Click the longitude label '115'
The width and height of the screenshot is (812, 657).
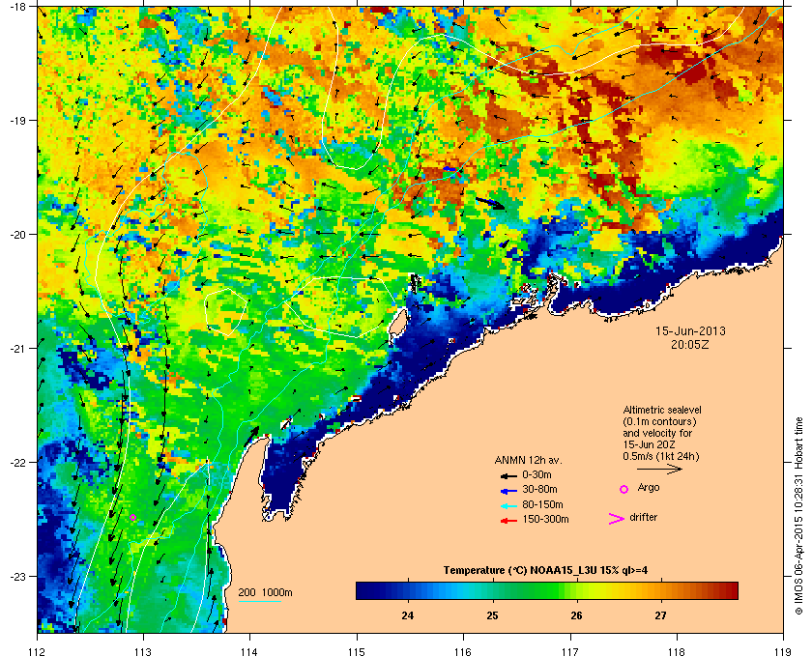point(357,651)
